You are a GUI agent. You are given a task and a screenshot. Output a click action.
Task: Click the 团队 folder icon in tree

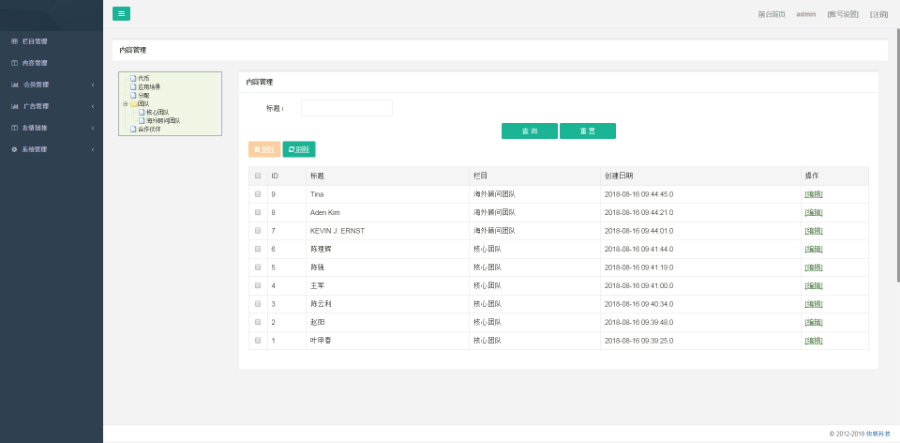tap(133, 103)
